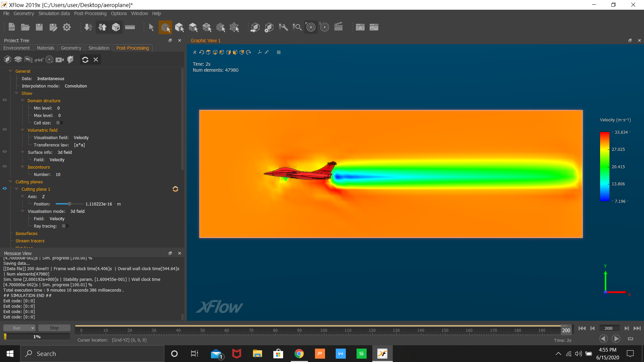
Task: Click the export up-arrow toolbar icon
Action: click(x=102, y=27)
